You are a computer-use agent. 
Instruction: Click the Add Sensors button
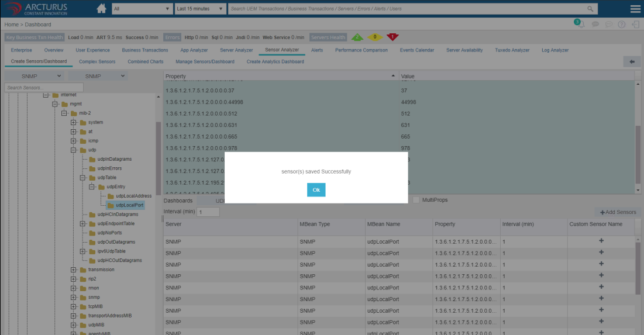pyautogui.click(x=618, y=212)
